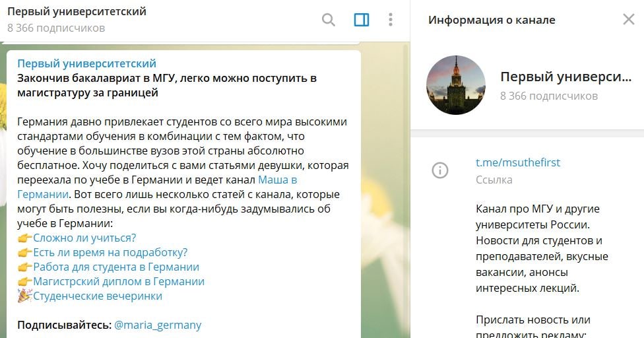This screenshot has height=338, width=644.
Task: Open the "Сложно ли учиться?" article
Action: [x=84, y=238]
